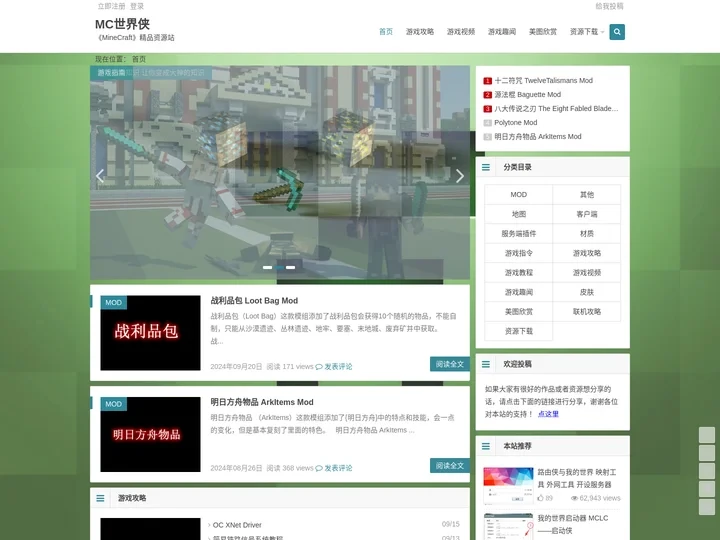The width and height of the screenshot is (720, 540).
Task: Expand the 资源下载 dropdown in navigation
Action: tap(587, 32)
